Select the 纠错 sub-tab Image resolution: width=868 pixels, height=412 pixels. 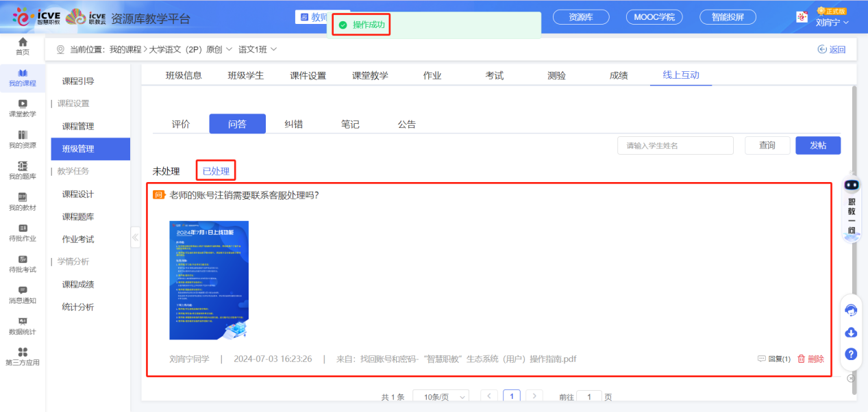[294, 124]
